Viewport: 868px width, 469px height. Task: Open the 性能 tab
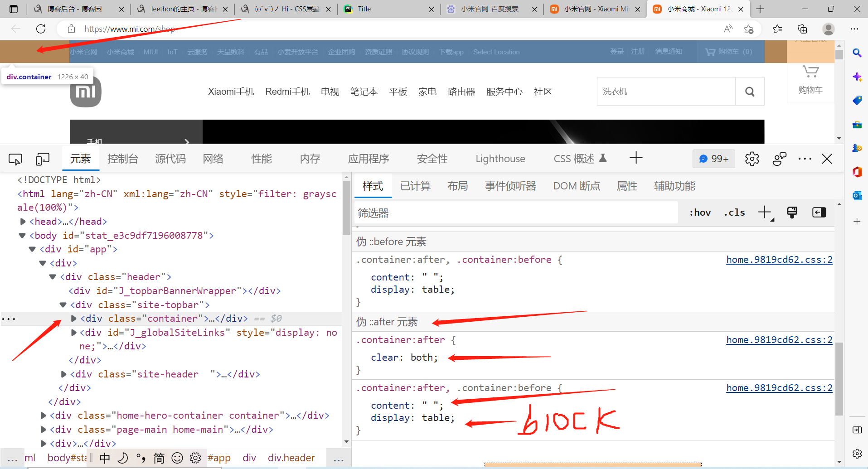tap(262, 159)
